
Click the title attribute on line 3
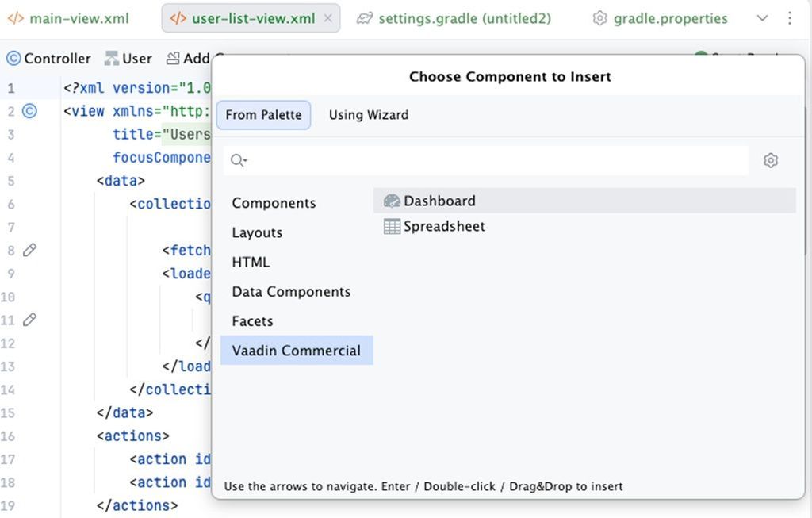pyautogui.click(x=133, y=134)
